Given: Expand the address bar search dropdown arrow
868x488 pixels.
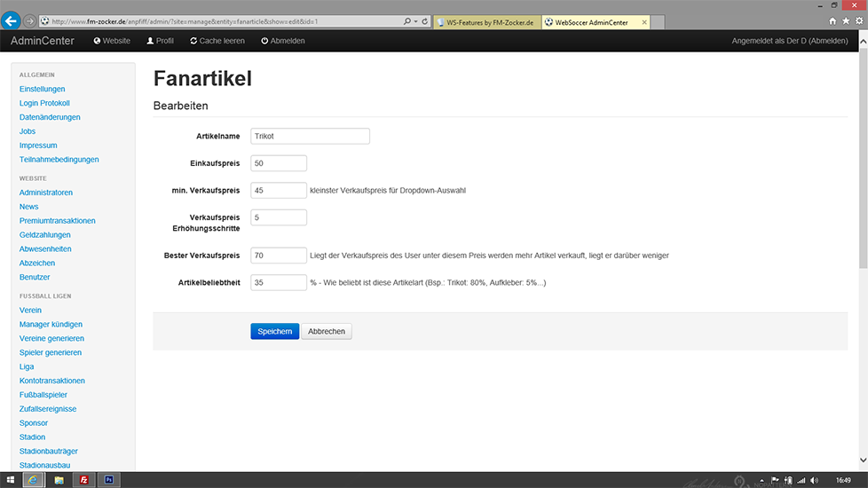Looking at the screenshot, I should 416,20.
